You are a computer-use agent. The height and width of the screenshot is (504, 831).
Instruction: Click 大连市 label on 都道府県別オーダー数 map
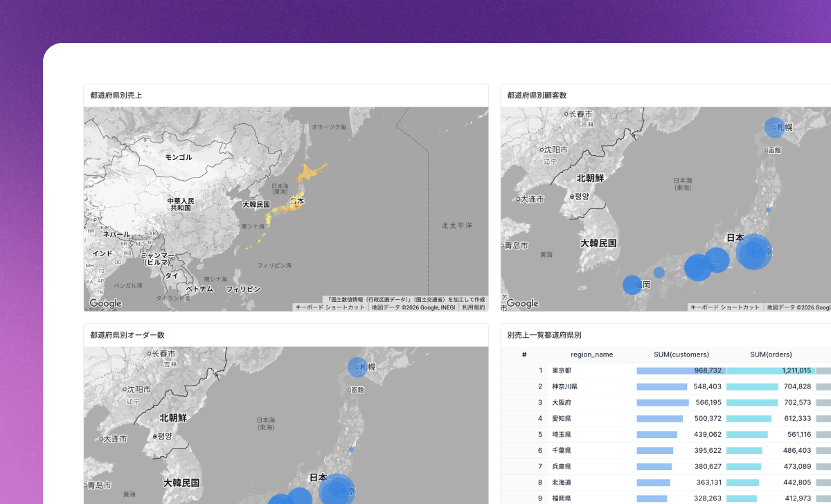point(114,438)
